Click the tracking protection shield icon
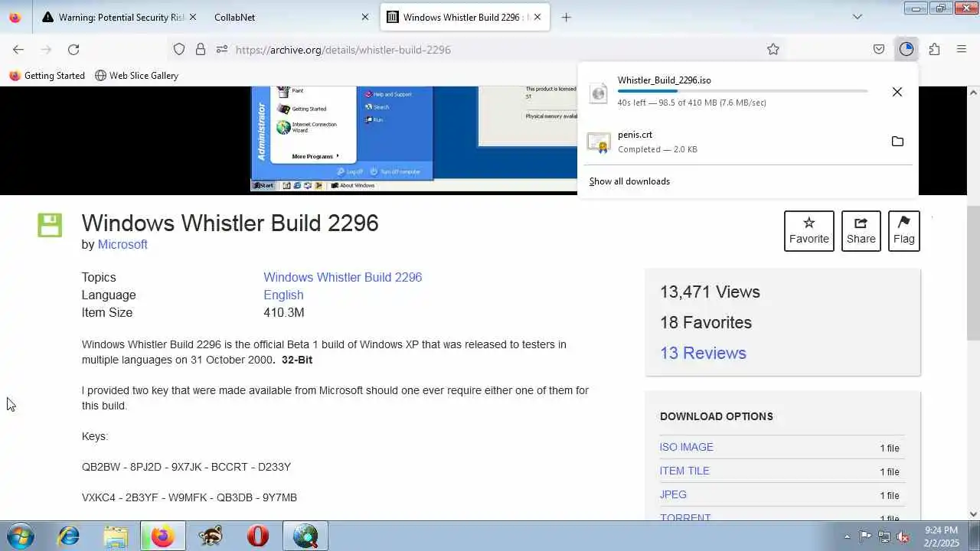Viewport: 980px width, 551px height. [x=179, y=49]
